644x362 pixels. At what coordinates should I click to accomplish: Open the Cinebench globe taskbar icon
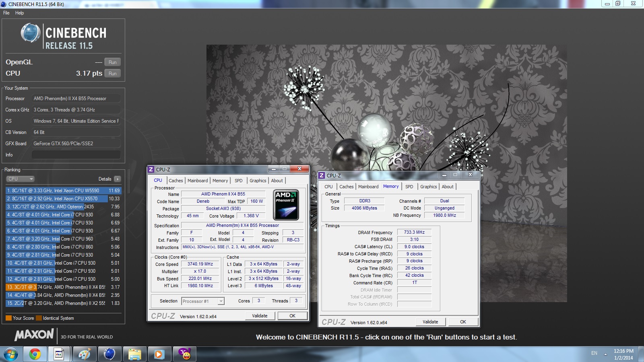coord(109,354)
